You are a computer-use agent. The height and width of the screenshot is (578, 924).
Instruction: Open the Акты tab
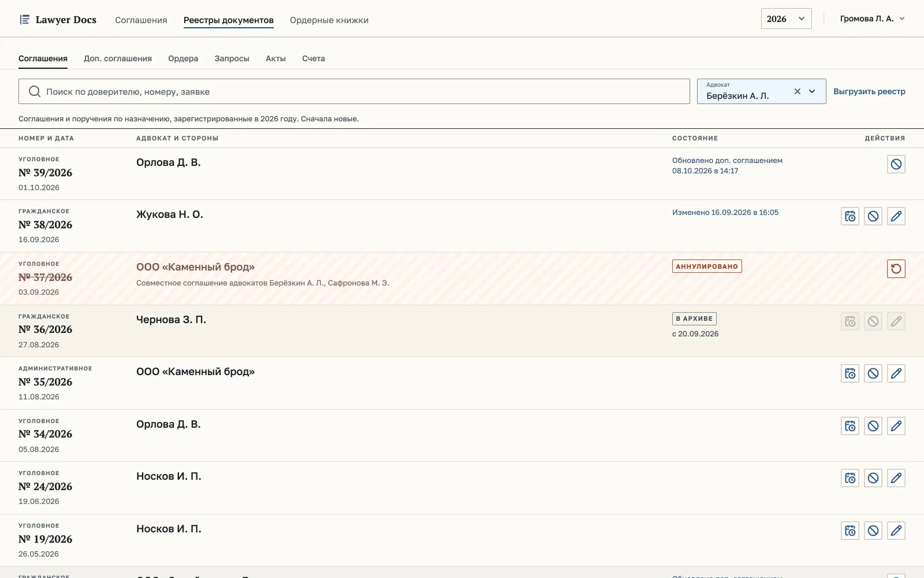point(275,58)
